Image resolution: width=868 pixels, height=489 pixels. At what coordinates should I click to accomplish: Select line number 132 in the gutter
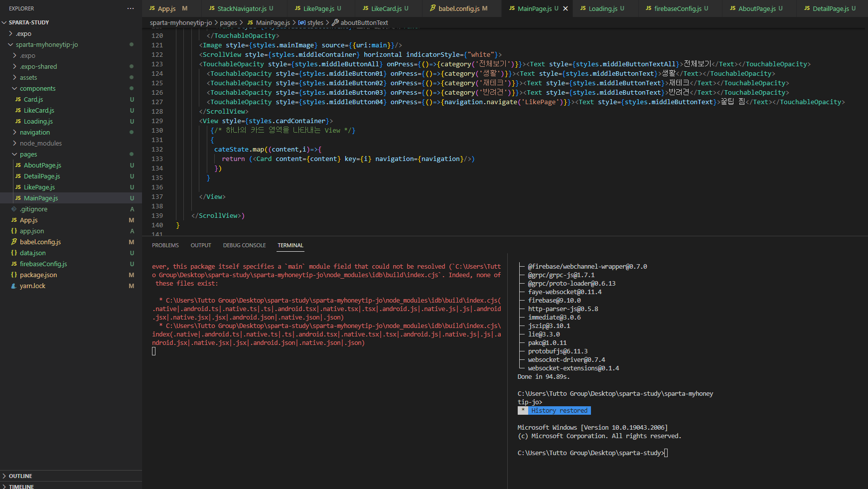pyautogui.click(x=157, y=150)
